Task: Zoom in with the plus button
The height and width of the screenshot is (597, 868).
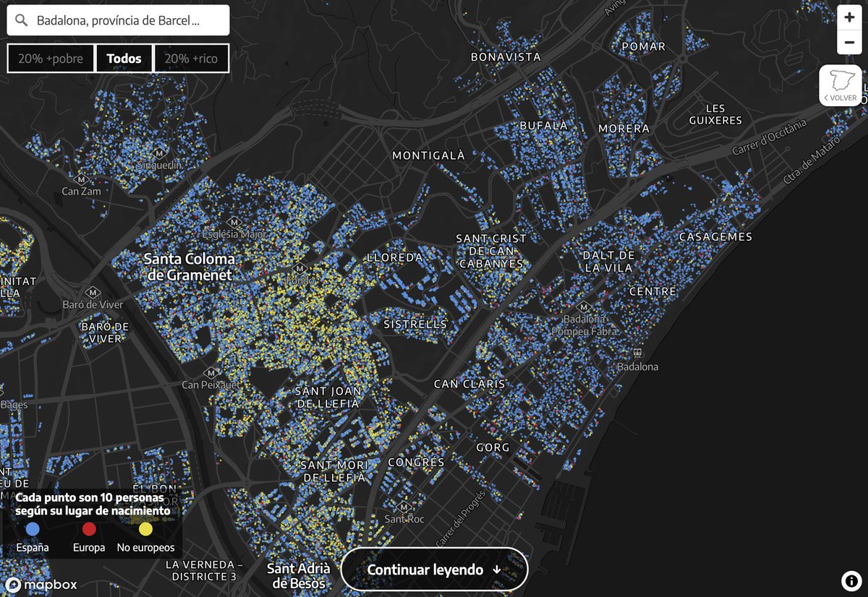Action: [x=849, y=18]
